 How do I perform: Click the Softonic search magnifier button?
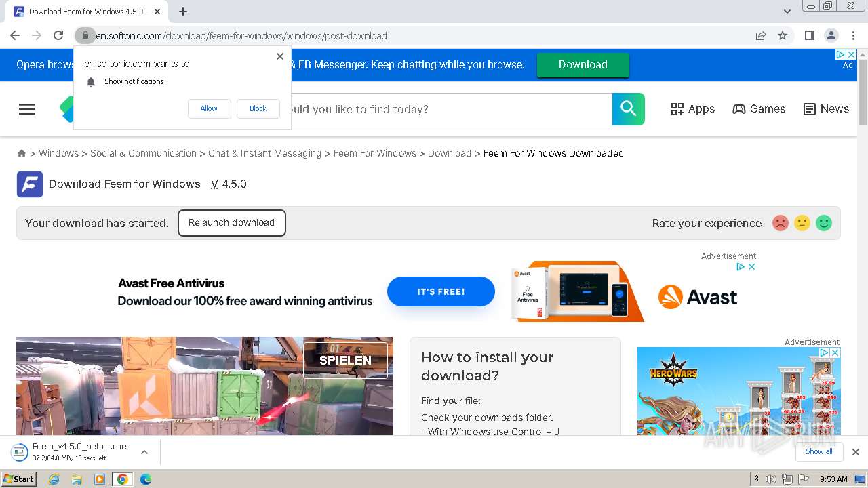629,109
